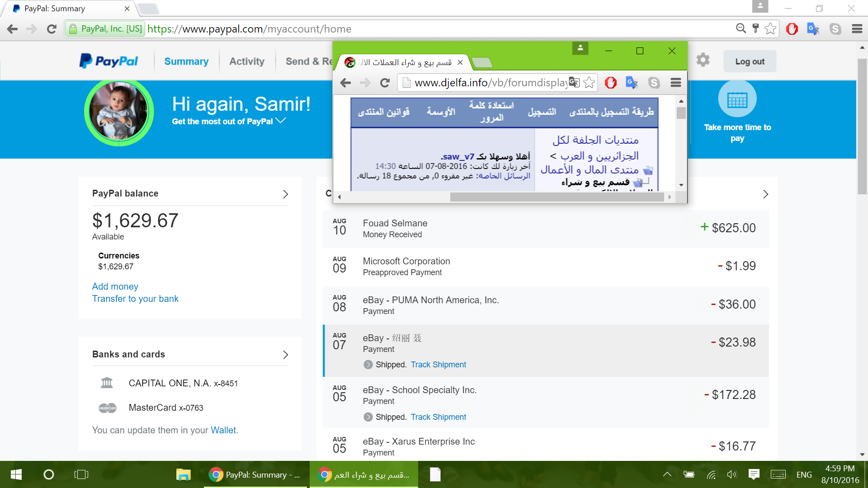Open Microsoft Corporation Preapproved Payment row
The height and width of the screenshot is (488, 868).
pyautogui.click(x=546, y=267)
